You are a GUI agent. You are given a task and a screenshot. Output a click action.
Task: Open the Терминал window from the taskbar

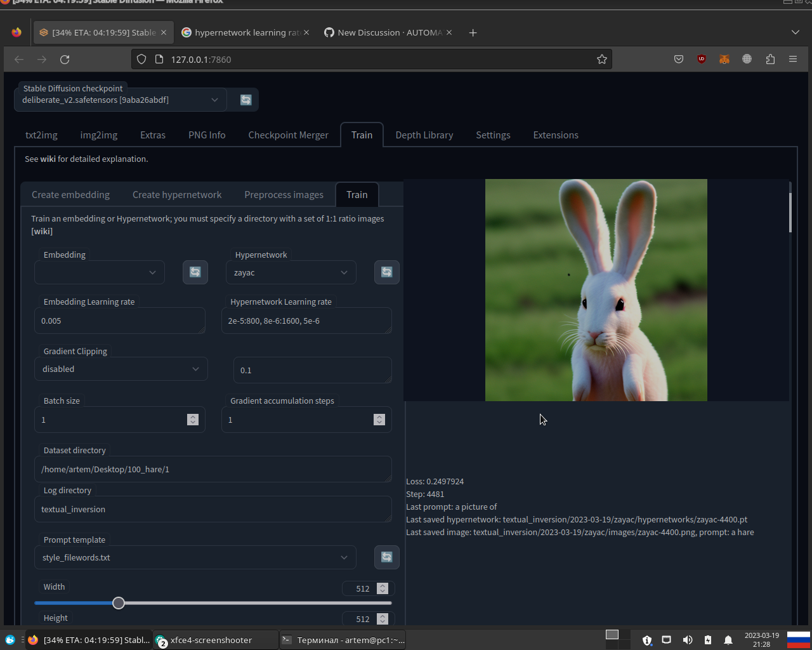pos(343,640)
